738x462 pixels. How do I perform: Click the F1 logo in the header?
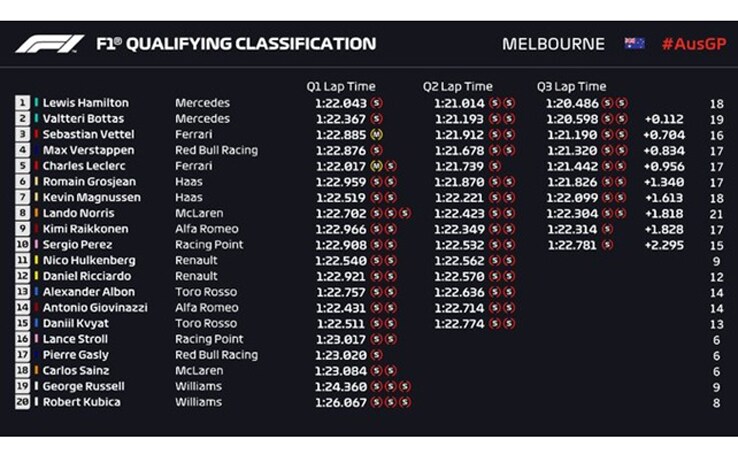coord(50,44)
